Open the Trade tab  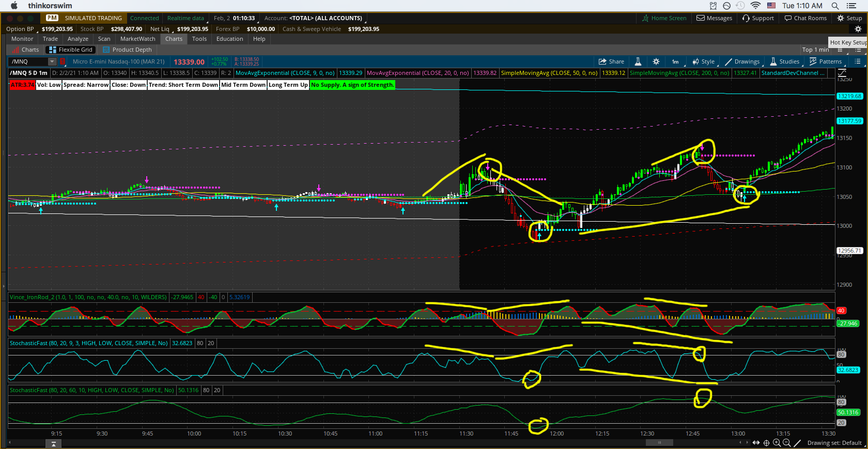coord(50,39)
